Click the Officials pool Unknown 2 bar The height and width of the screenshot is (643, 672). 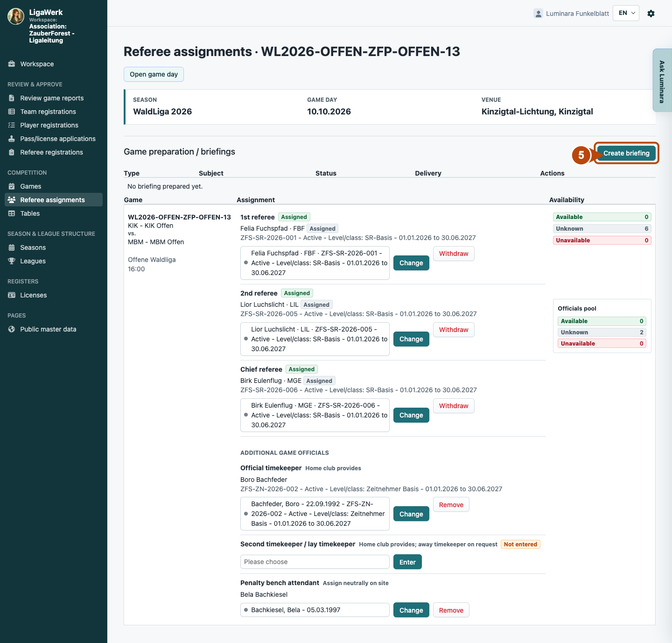click(602, 332)
